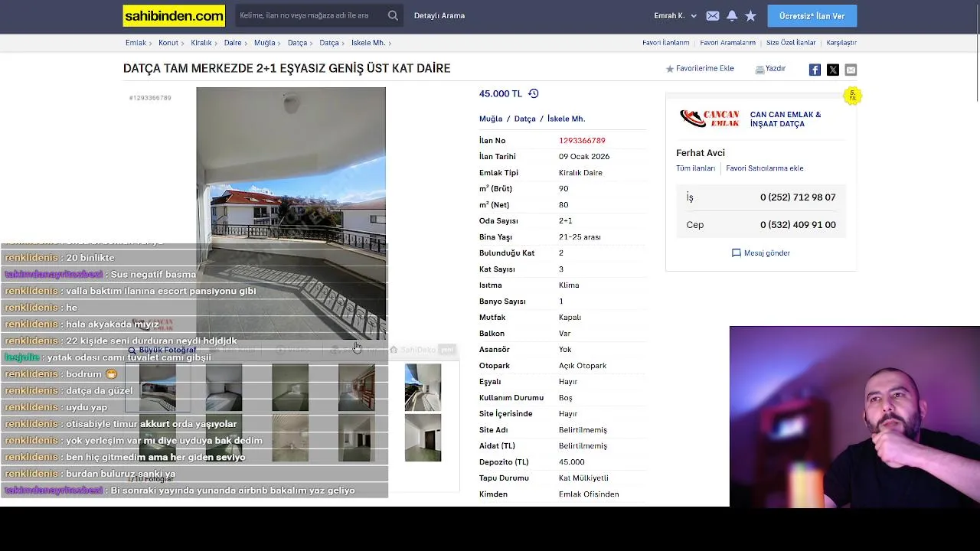
Task: Open Detaylı Arama
Action: point(439,15)
